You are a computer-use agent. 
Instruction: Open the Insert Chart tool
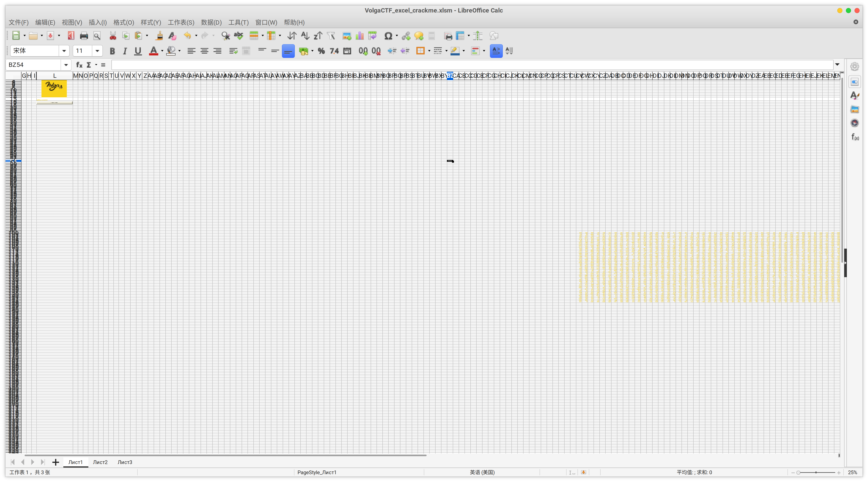click(360, 36)
